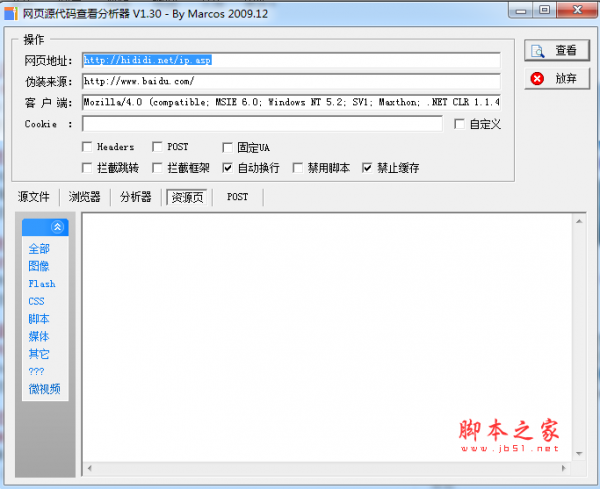Select 全部 in resource sidebar

[39, 249]
